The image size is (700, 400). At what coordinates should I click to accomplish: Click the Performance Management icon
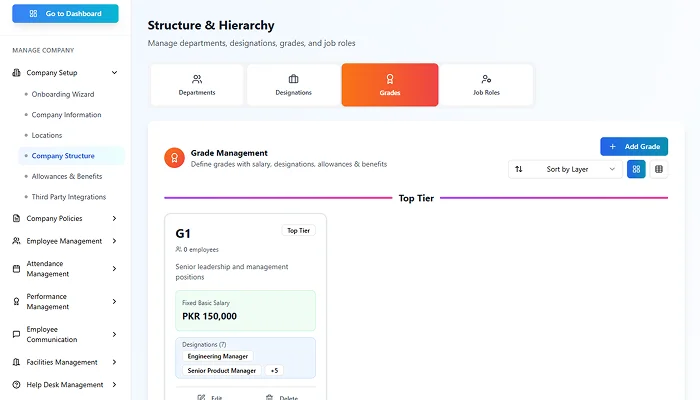16,301
